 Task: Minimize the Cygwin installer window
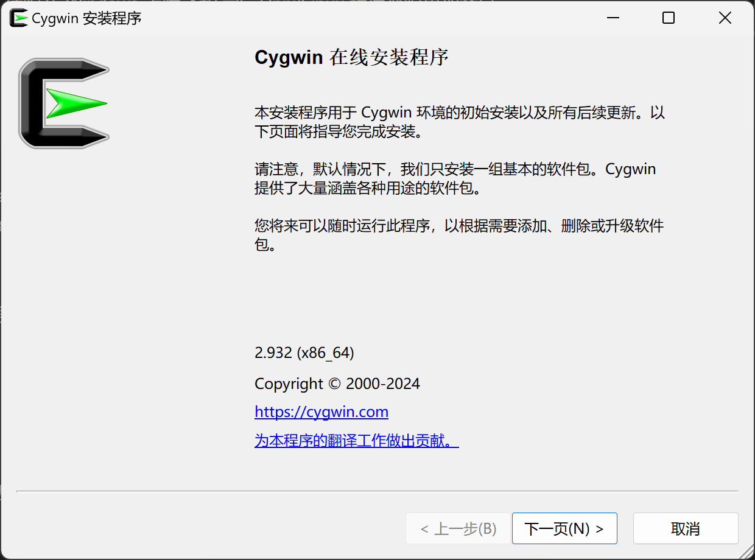coord(613,18)
